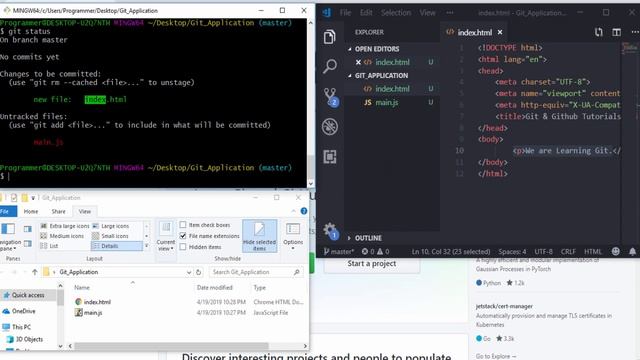Open the Current view dropdown
Image resolution: width=640 pixels, height=360 pixels.
166,236
